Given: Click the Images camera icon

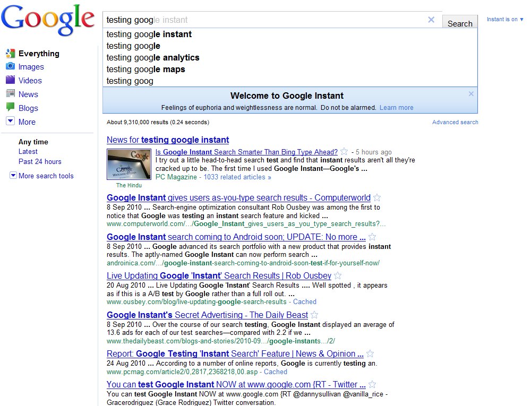Looking at the screenshot, I should point(10,67).
